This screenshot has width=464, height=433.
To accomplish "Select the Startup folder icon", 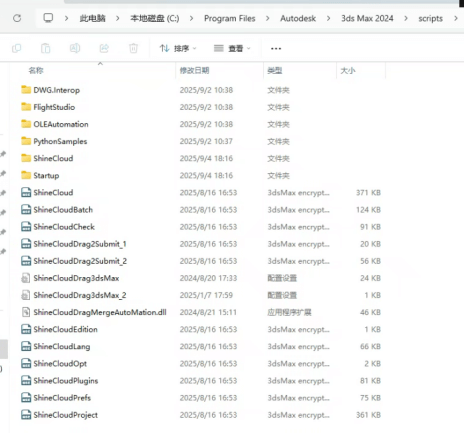I will (x=26, y=175).
